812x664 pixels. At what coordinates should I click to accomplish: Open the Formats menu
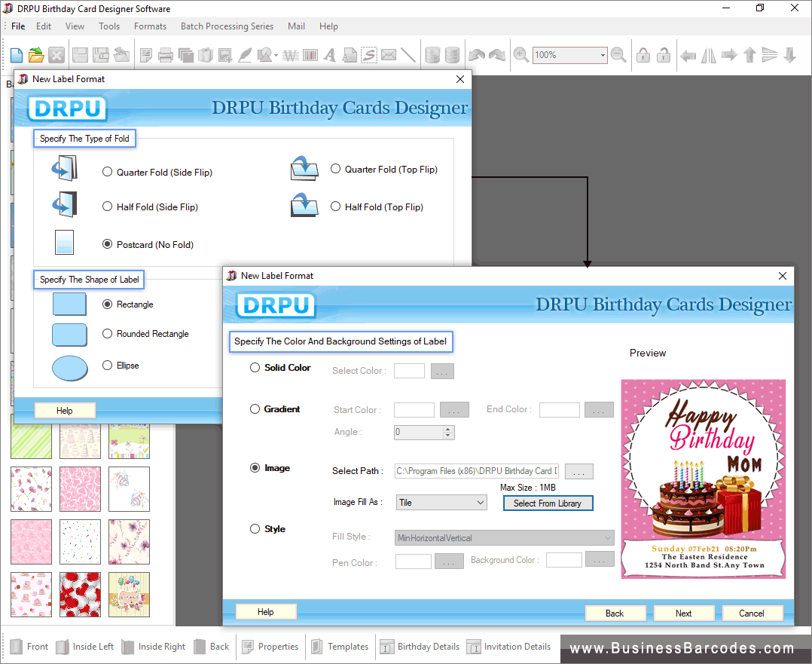point(150,26)
